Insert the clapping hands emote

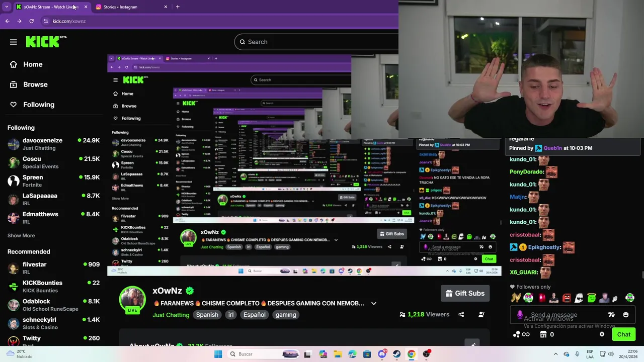click(x=516, y=298)
